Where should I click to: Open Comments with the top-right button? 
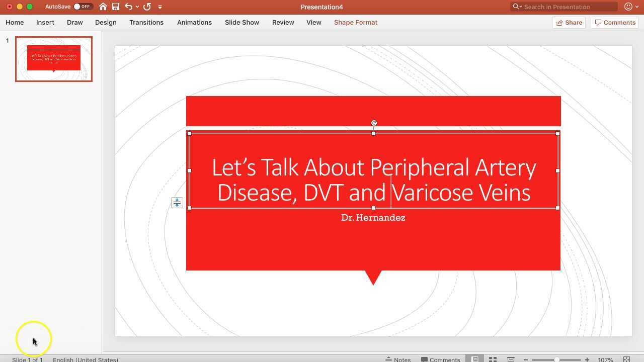[x=615, y=22]
